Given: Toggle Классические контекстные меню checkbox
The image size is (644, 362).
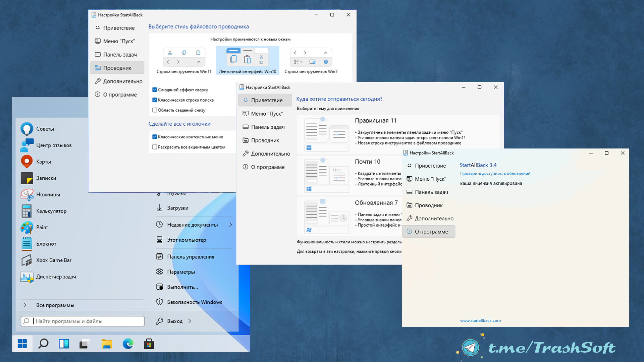Looking at the screenshot, I should click(155, 137).
